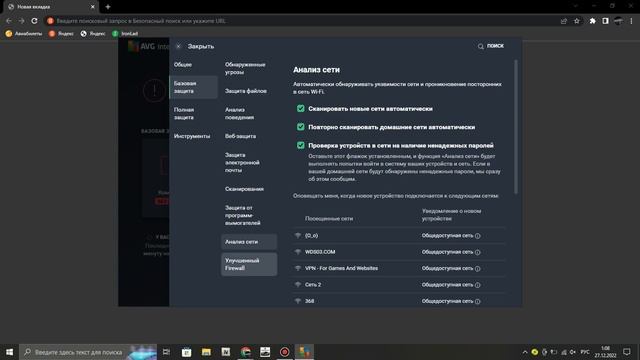Click the Wi-Fi icon of Сеть 2
The width and height of the screenshot is (640, 360).
pyautogui.click(x=298, y=284)
